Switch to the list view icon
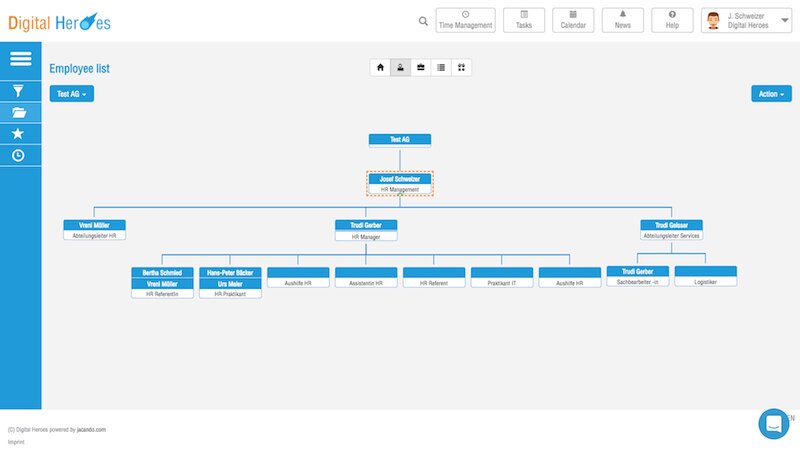 pyautogui.click(x=441, y=68)
